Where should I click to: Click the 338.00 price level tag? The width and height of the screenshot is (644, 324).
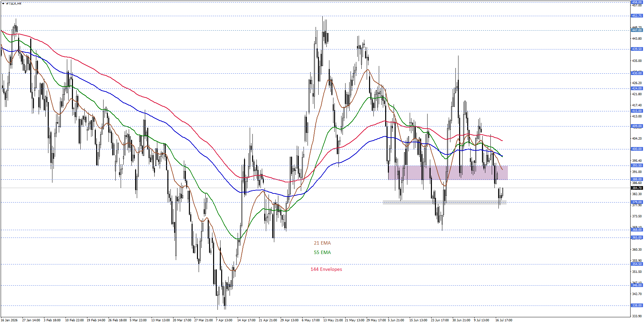(637, 305)
